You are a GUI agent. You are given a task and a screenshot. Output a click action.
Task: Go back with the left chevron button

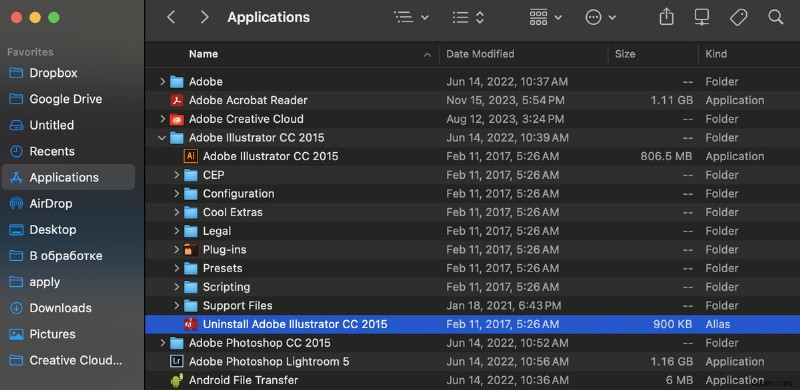tap(171, 17)
